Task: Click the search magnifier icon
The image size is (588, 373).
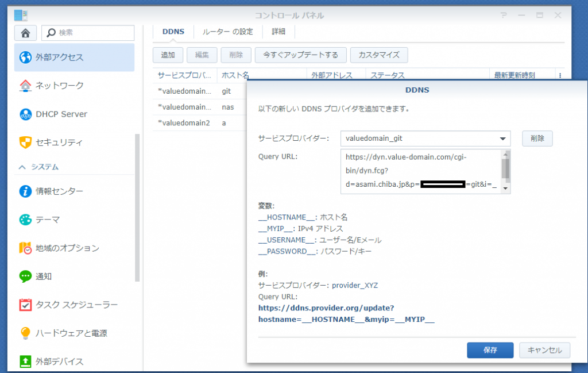Action: point(51,33)
